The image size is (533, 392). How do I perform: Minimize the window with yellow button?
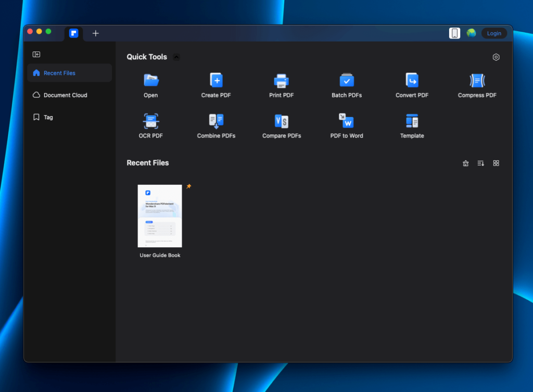click(39, 32)
